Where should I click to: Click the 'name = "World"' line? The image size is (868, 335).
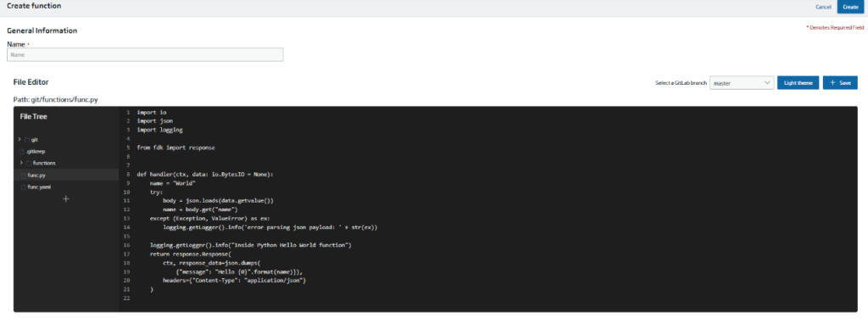pyautogui.click(x=173, y=183)
